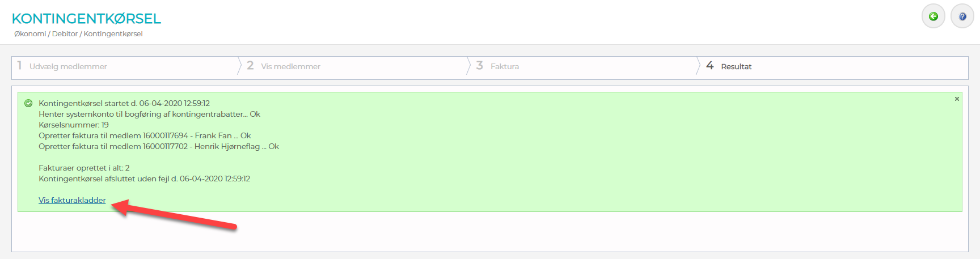The height and width of the screenshot is (259, 980).
Task: Click the KONTINGENTKØRSEL page heading
Action: point(86,19)
